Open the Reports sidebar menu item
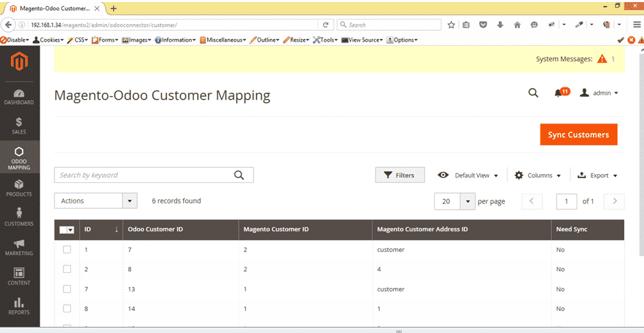This screenshot has height=333, width=644. 19,306
